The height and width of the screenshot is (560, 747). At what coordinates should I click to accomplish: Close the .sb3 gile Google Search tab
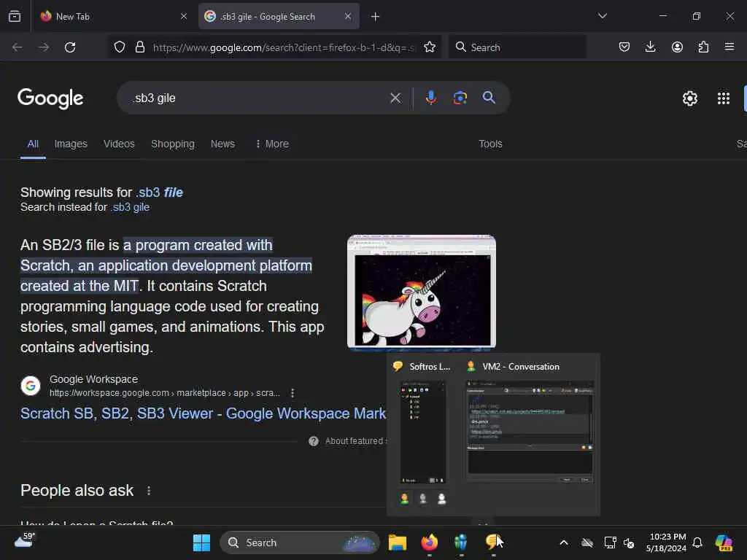(x=348, y=16)
